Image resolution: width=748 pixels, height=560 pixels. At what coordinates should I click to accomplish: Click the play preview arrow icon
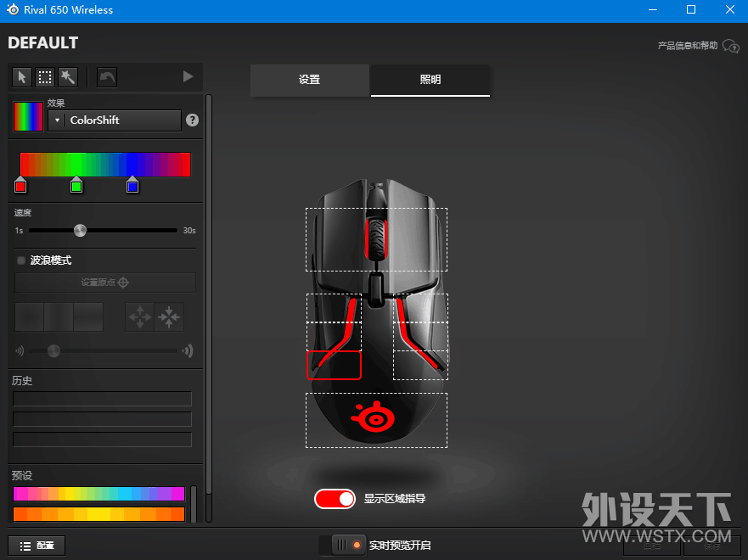(x=188, y=76)
